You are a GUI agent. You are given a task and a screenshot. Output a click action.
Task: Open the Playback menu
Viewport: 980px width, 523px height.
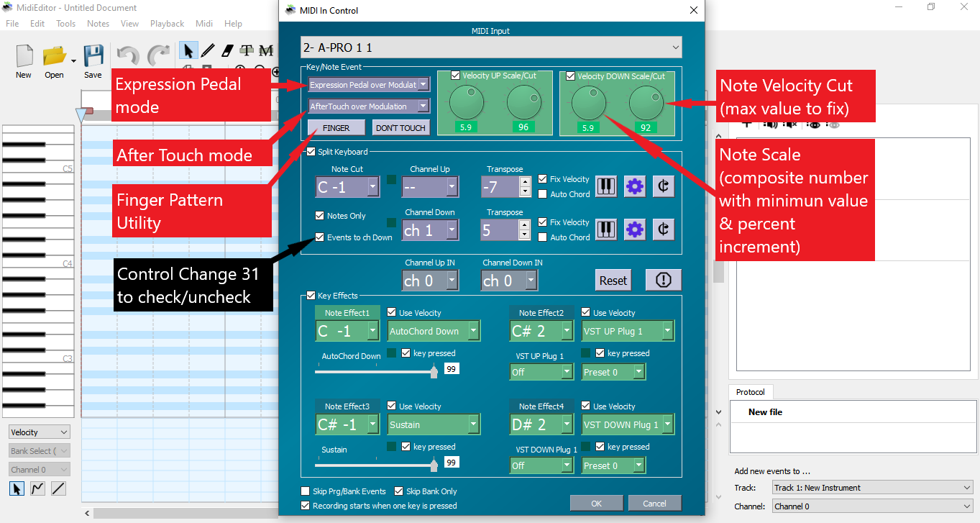(x=168, y=24)
